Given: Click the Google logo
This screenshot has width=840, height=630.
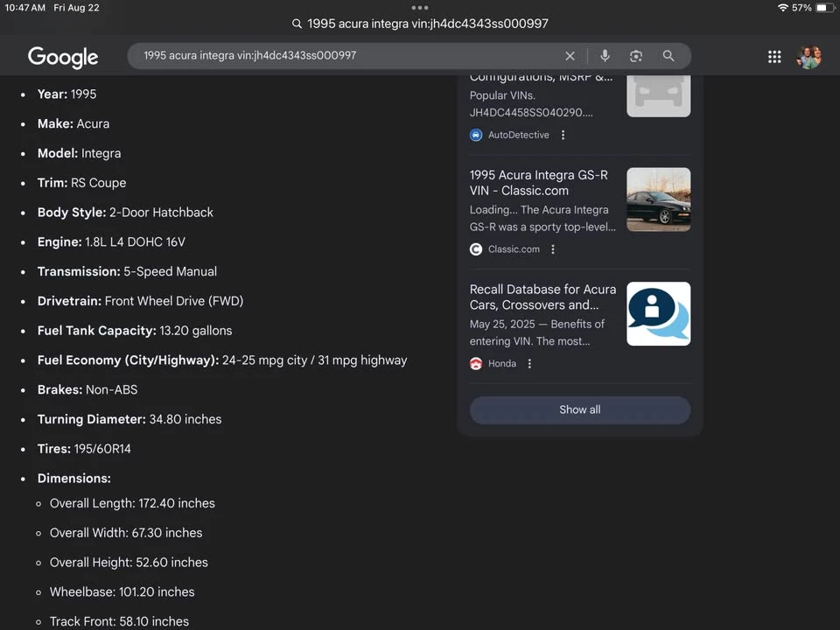Looking at the screenshot, I should coord(63,57).
